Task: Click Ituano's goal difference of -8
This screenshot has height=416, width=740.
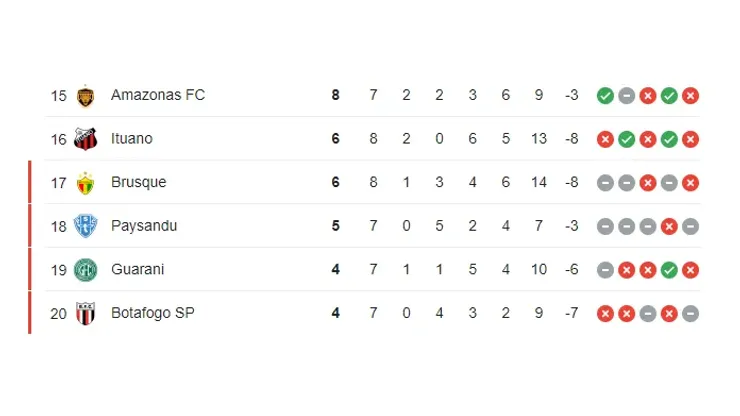Action: click(x=571, y=139)
